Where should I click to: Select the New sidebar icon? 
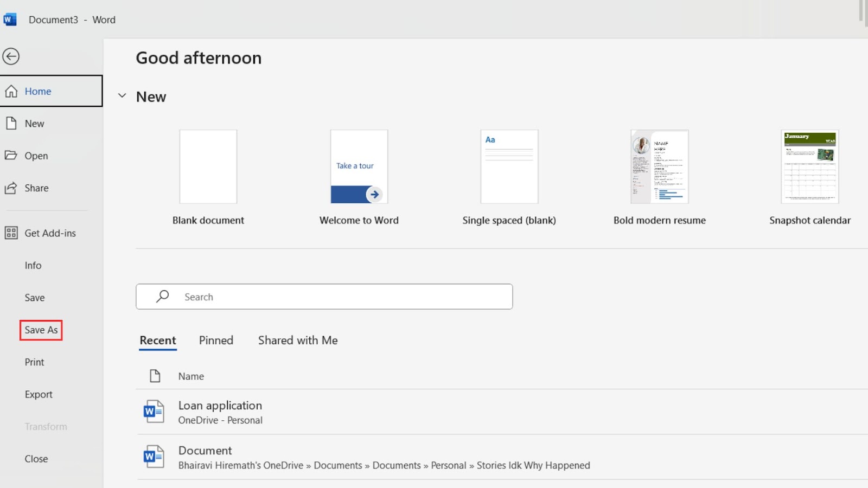(11, 123)
